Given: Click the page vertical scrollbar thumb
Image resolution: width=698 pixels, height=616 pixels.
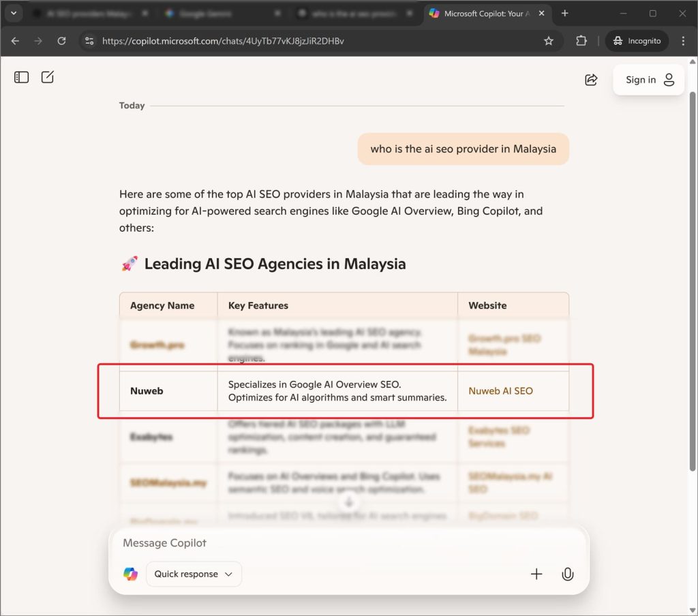Looking at the screenshot, I should coord(693,281).
